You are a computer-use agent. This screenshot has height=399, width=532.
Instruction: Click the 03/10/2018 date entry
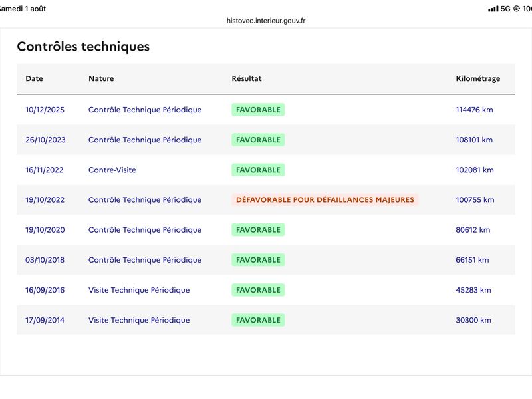[x=45, y=260]
